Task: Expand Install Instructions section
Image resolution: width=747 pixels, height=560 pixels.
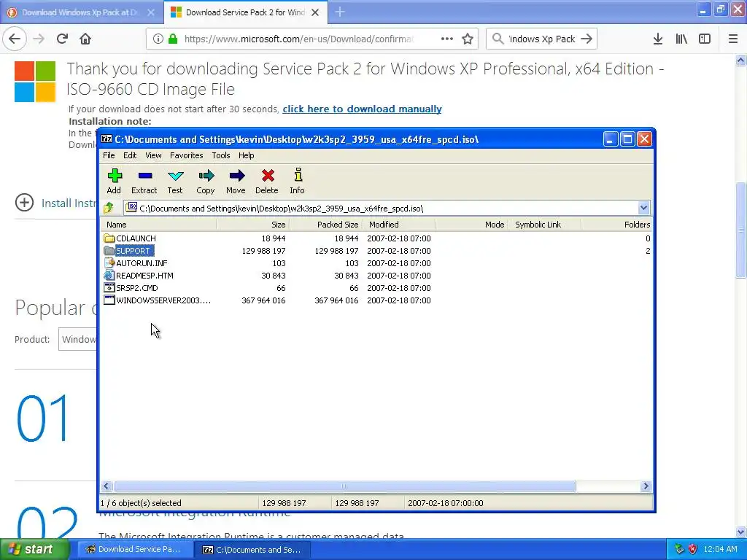Action: pos(24,203)
